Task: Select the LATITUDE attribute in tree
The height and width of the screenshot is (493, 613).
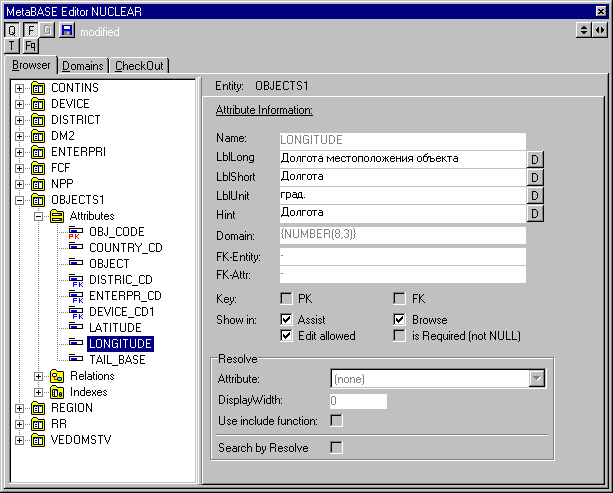Action: pyautogui.click(x=115, y=328)
